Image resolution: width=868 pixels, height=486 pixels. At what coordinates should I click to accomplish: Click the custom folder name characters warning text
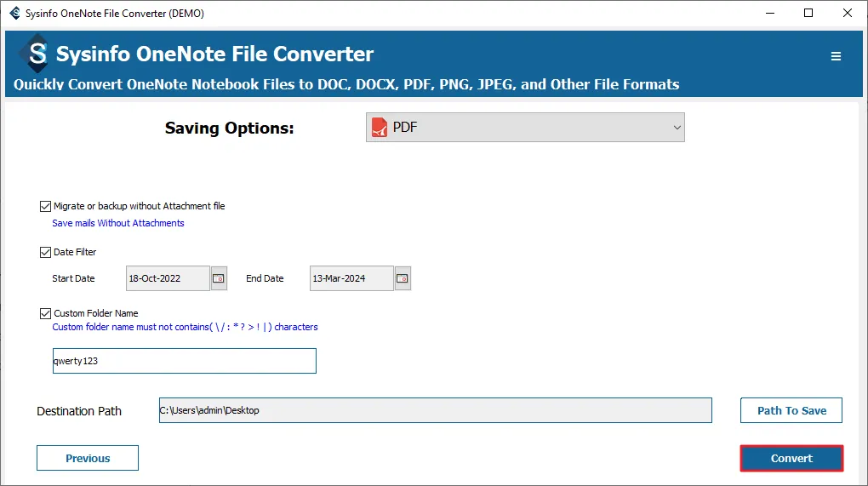click(185, 327)
